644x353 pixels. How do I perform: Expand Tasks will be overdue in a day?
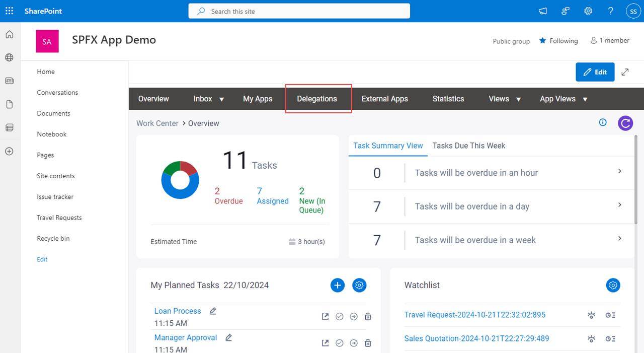pos(620,205)
